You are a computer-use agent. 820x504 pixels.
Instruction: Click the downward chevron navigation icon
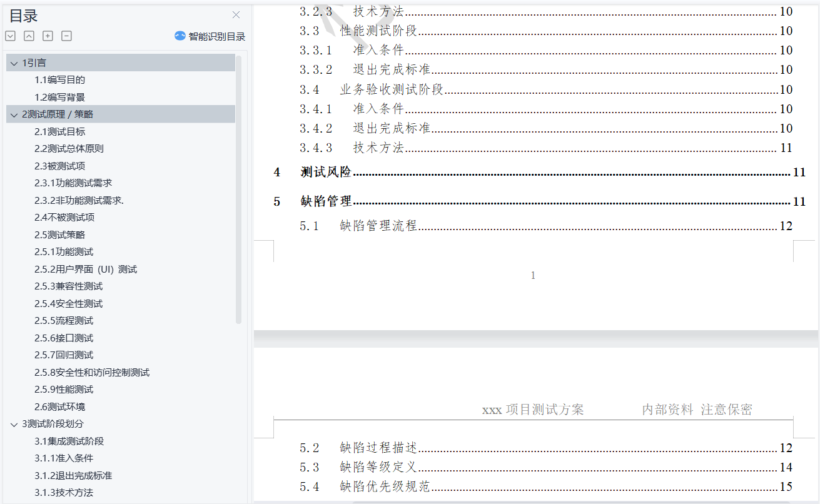tap(10, 36)
